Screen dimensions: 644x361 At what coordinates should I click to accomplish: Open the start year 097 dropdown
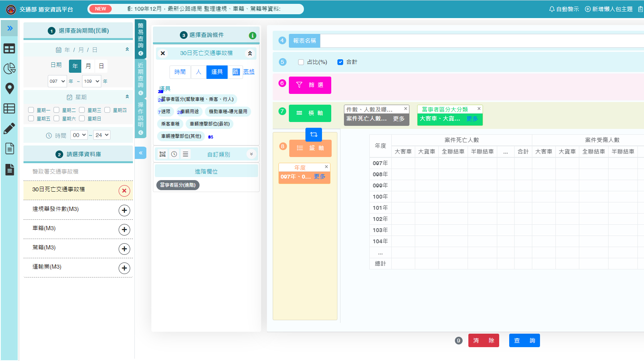pos(57,81)
